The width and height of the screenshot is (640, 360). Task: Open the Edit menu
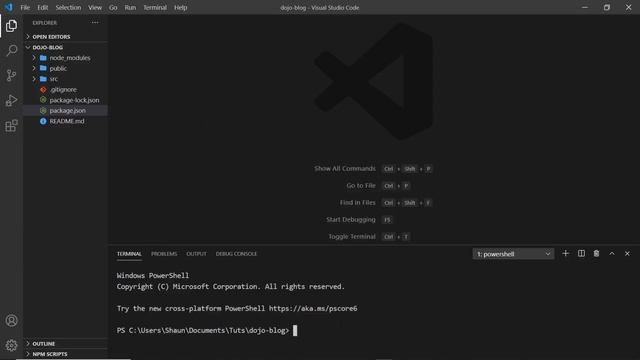[x=42, y=7]
